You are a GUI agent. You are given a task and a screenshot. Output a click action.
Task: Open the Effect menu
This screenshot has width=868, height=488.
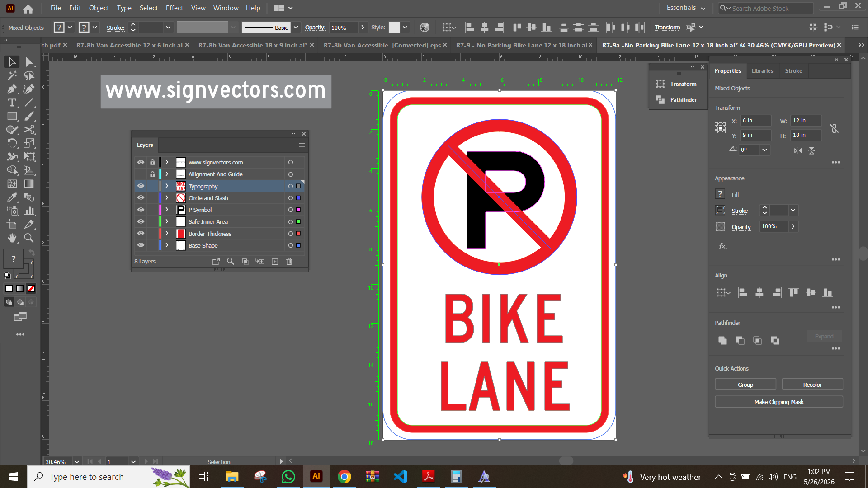click(175, 8)
